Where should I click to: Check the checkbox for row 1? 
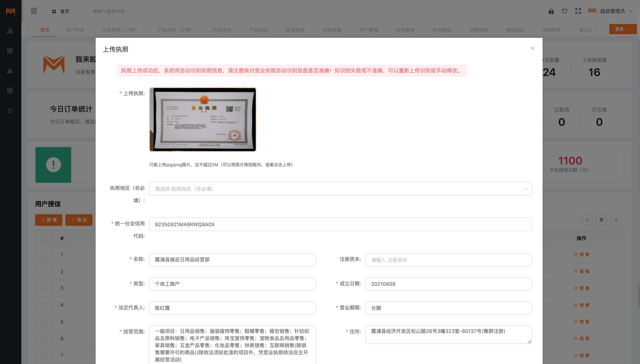pos(43,255)
